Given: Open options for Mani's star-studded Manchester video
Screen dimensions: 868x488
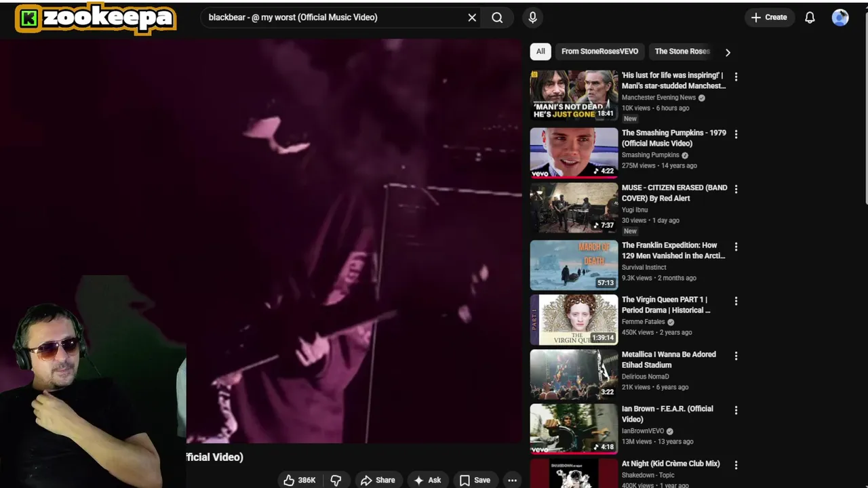Looking at the screenshot, I should tap(736, 77).
